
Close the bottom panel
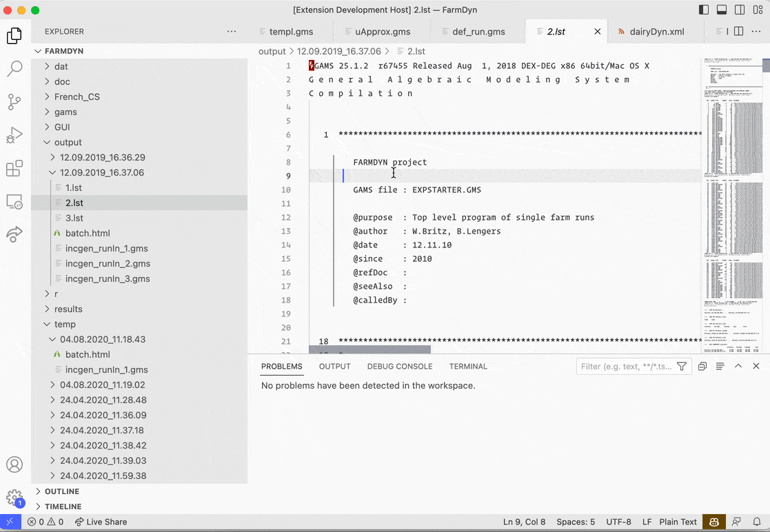pos(756,366)
